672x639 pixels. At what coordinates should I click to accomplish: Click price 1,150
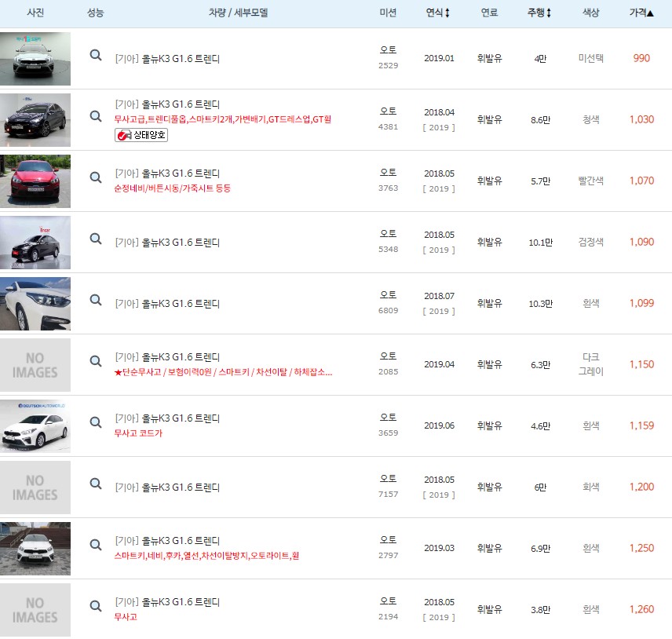coord(641,365)
